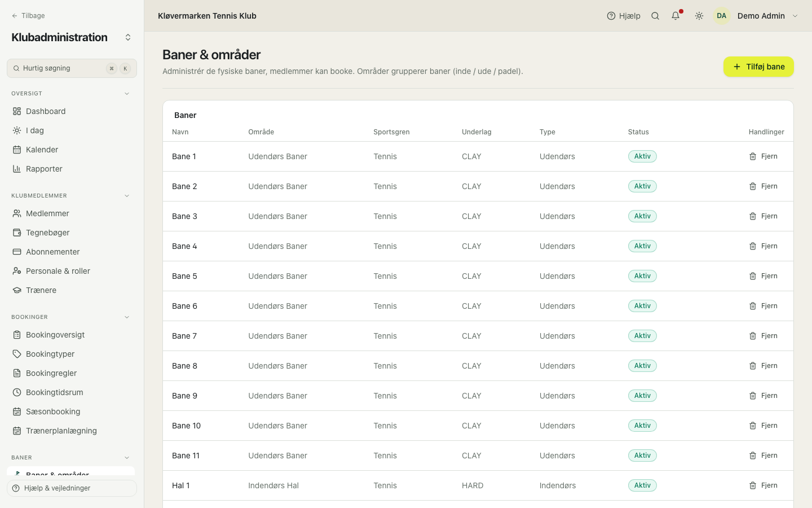This screenshot has width=812, height=508.
Task: Click Aktiv badge for Bane 9
Action: click(642, 396)
